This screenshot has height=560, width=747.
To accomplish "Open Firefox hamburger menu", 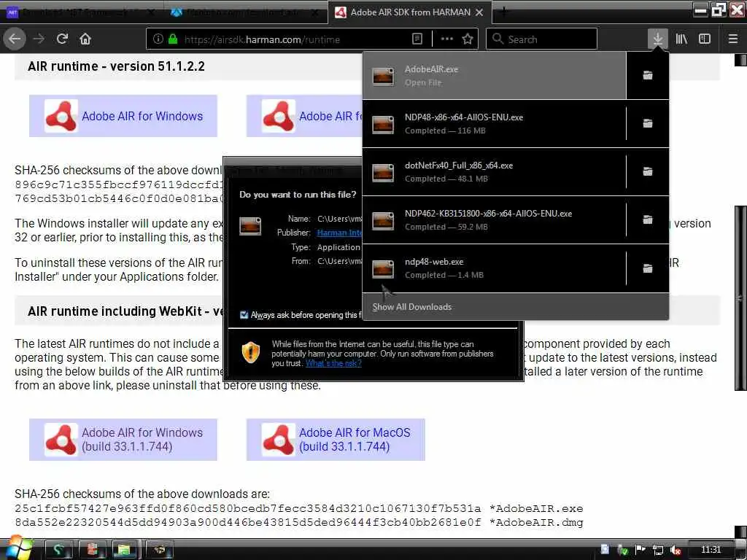I will pyautogui.click(x=732, y=39).
